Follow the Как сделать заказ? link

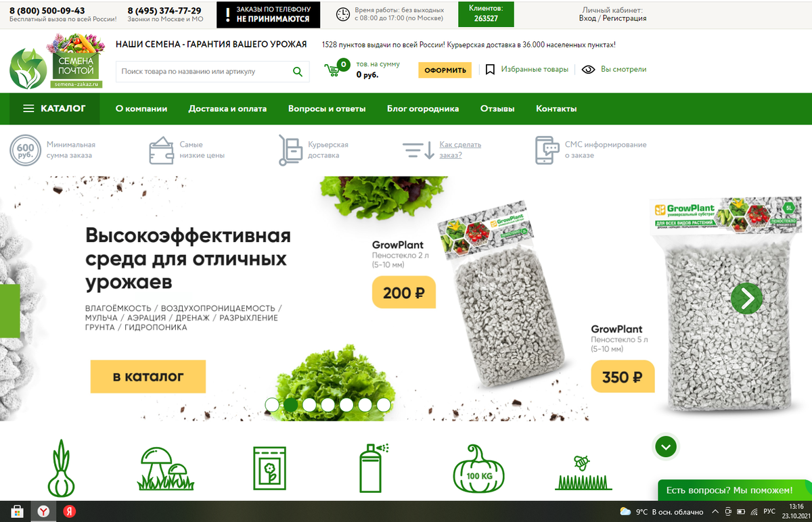coord(460,150)
